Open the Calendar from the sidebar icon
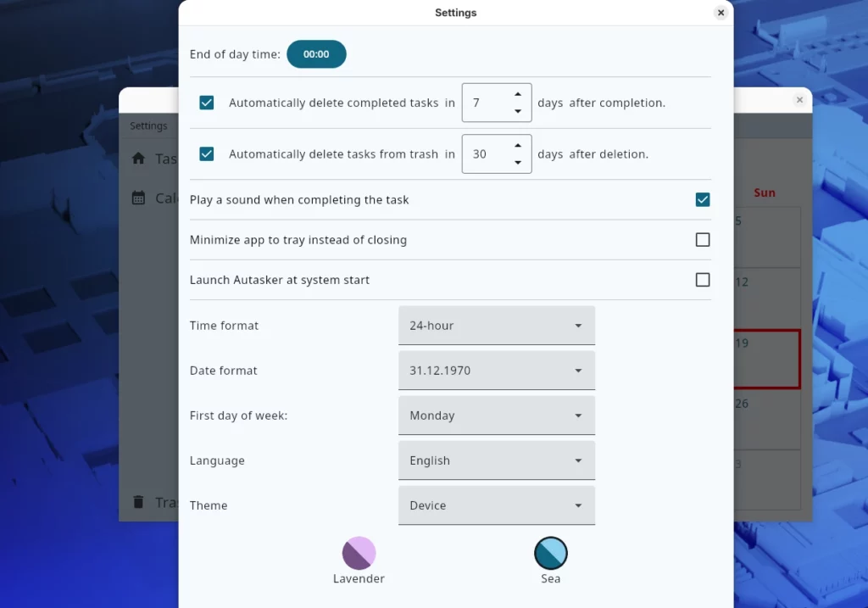The height and width of the screenshot is (608, 868). point(136,198)
